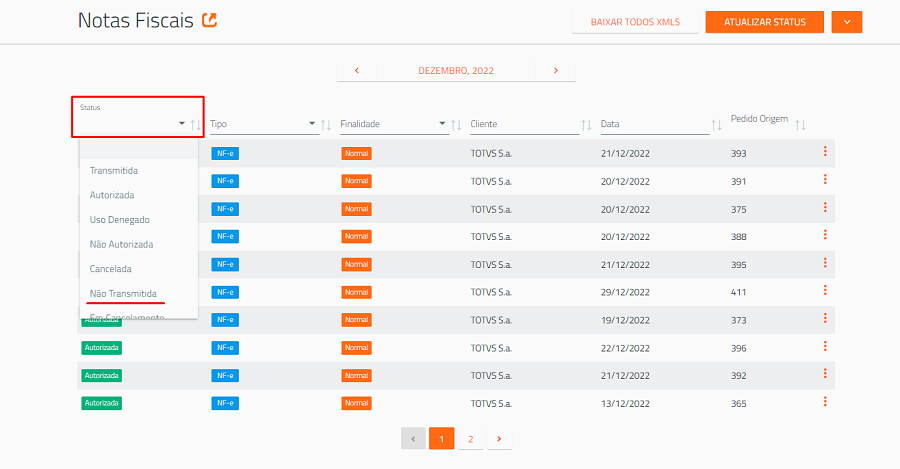Click the Data filter input field
This screenshot has width=900, height=469.
pyautogui.click(x=655, y=124)
